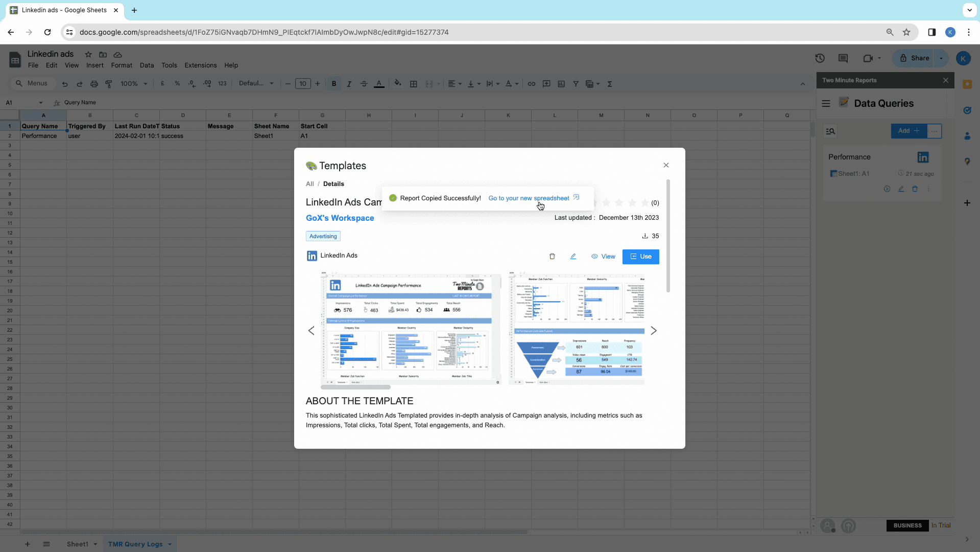Run the Performance query
The height and width of the screenshot is (552, 980).
pyautogui.click(x=887, y=189)
